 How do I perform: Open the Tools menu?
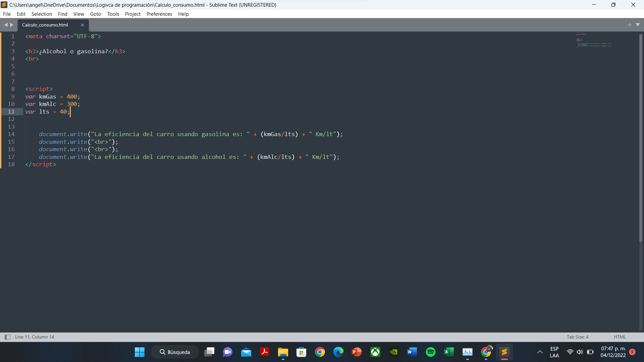point(113,14)
